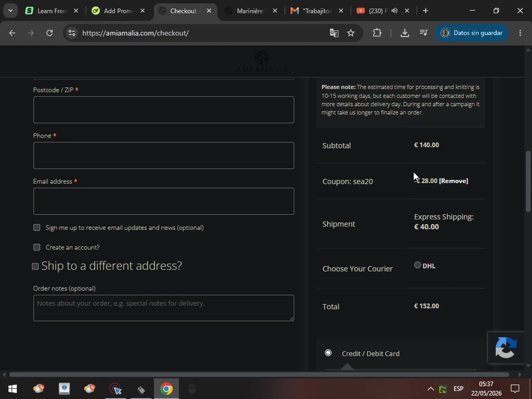Close the YouTube tab
Screen dimensions: 532x399
coord(407,11)
